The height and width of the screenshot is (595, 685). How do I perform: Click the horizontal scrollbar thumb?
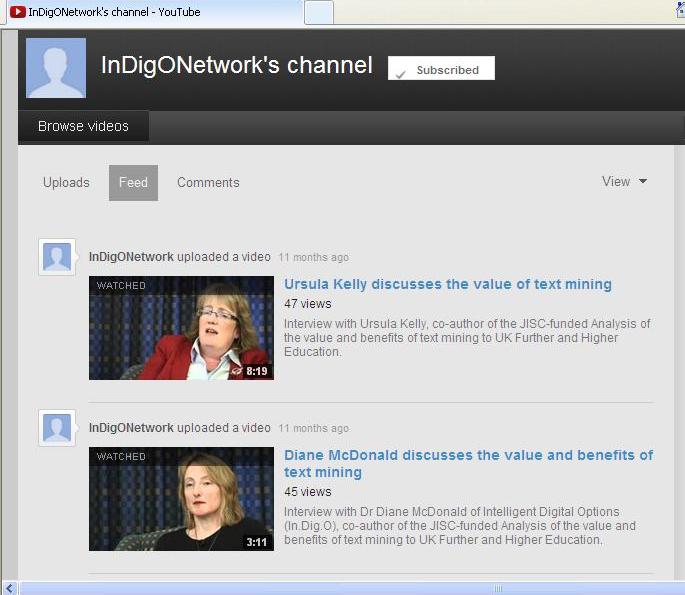pos(498,588)
